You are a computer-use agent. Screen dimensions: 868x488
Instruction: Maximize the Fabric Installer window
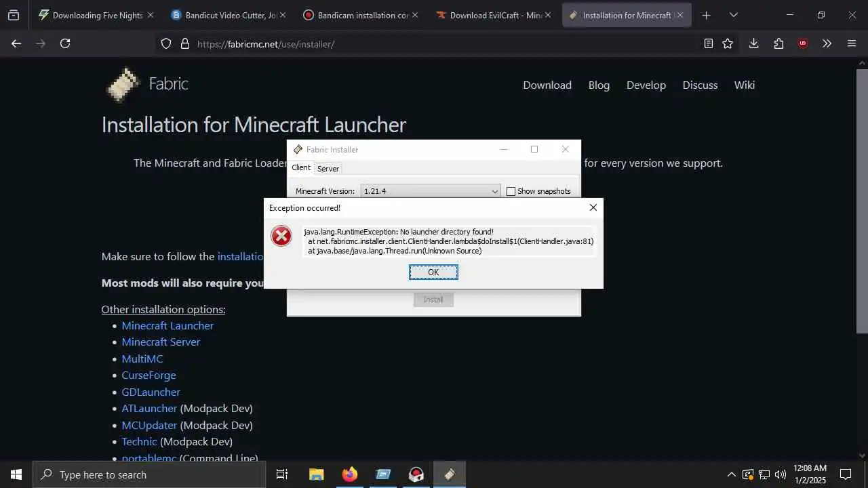point(534,149)
